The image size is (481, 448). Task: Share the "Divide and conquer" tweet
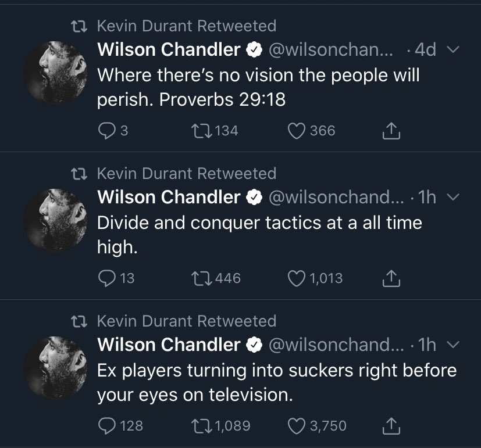point(391,278)
